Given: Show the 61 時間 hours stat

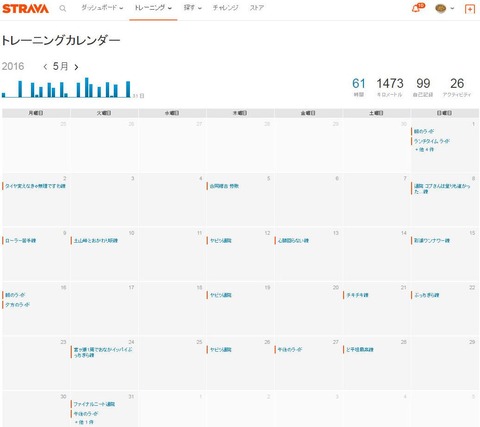Looking at the screenshot, I should (x=359, y=87).
